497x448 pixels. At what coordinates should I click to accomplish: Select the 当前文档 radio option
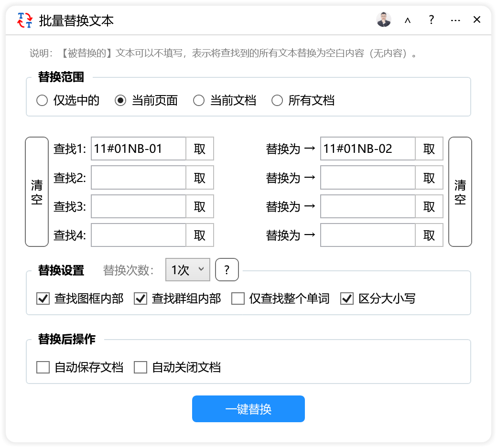click(x=199, y=101)
